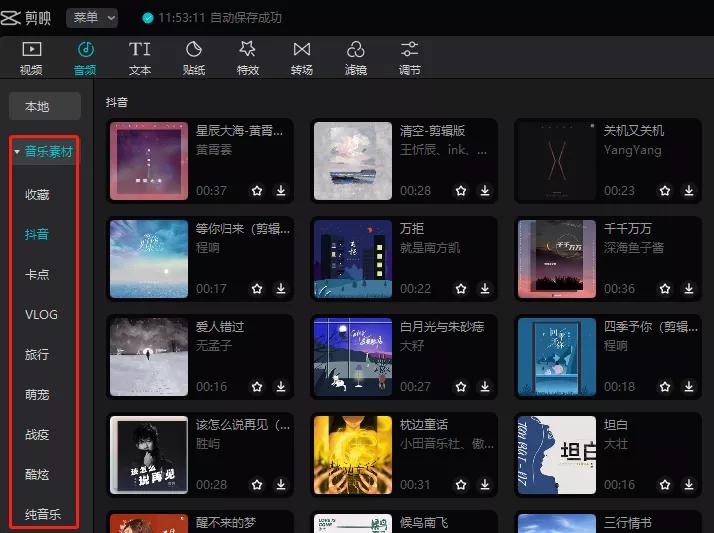Select the 纯音乐 music category
The image size is (714, 533).
click(x=43, y=514)
